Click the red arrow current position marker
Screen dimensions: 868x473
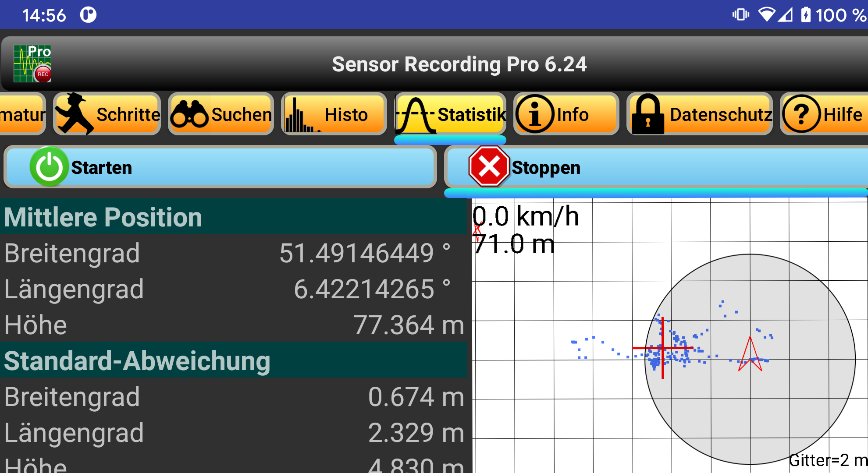[750, 354]
